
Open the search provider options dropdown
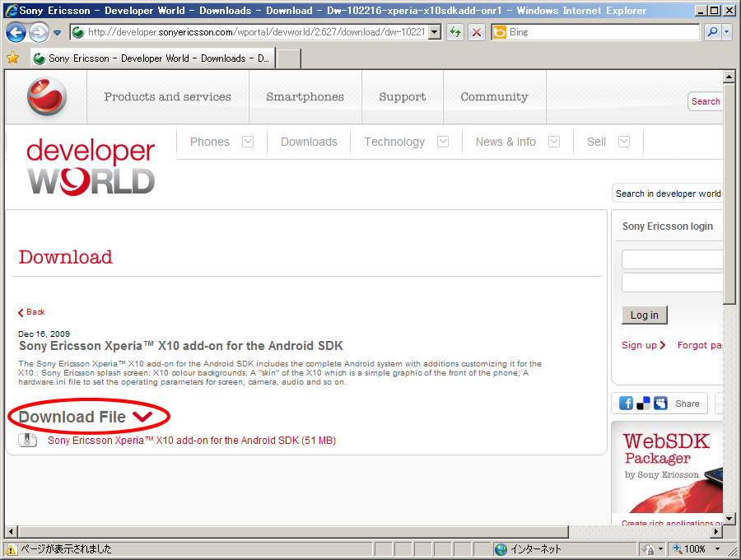click(x=727, y=32)
